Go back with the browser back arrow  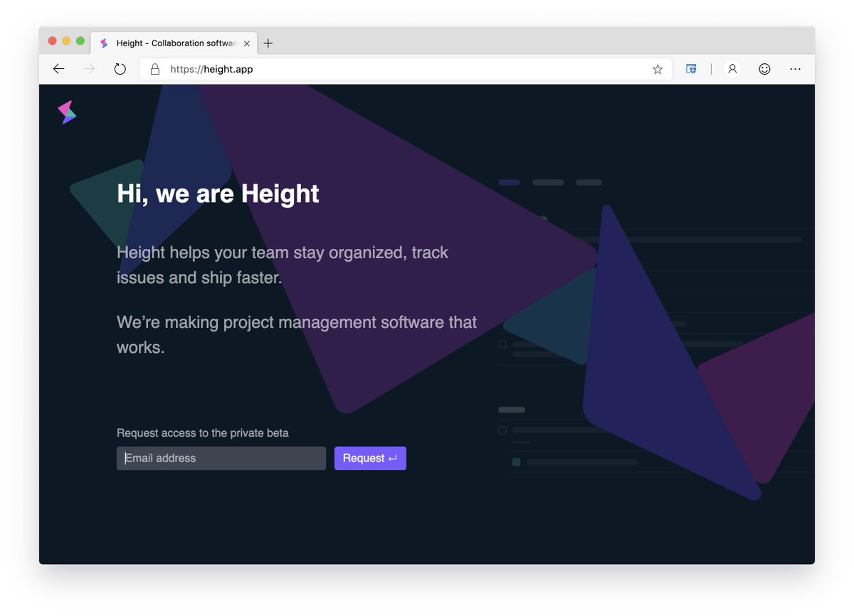(x=58, y=69)
